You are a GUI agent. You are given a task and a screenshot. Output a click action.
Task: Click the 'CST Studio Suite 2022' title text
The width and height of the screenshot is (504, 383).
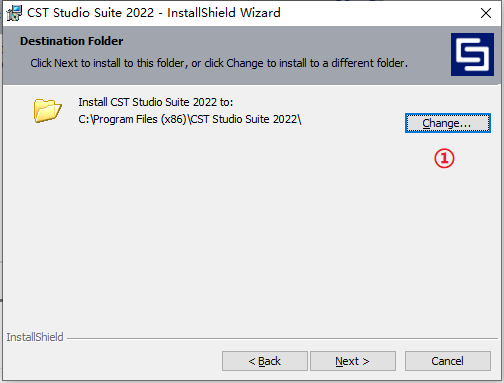point(90,13)
